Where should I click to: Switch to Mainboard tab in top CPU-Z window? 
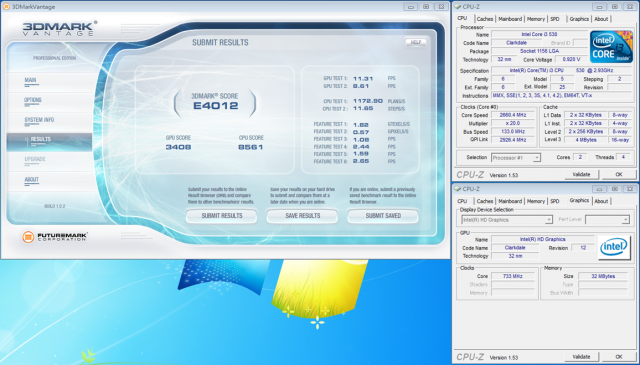(510, 19)
